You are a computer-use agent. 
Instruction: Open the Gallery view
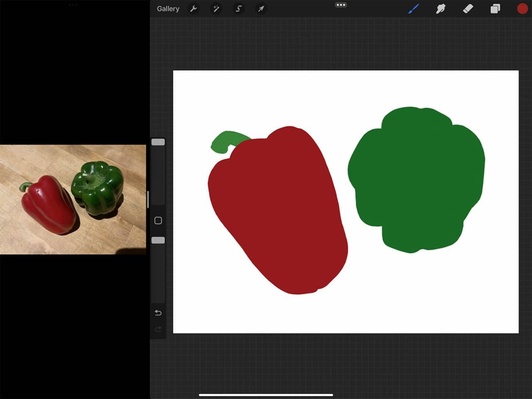coord(168,9)
